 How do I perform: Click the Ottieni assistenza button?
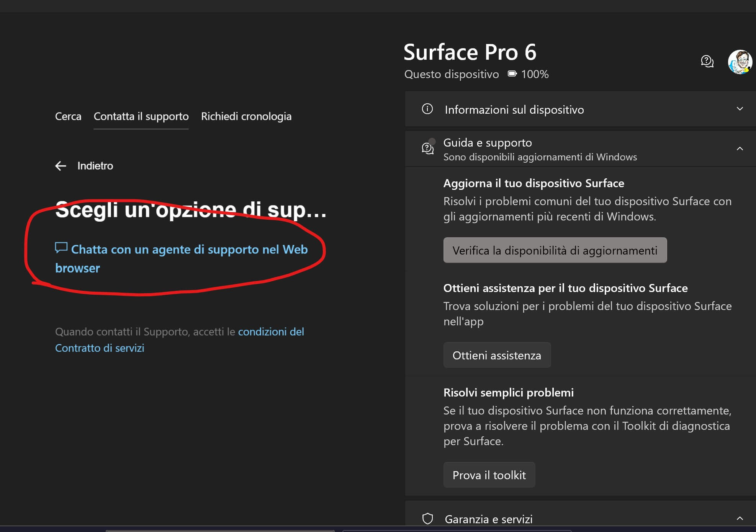point(497,355)
